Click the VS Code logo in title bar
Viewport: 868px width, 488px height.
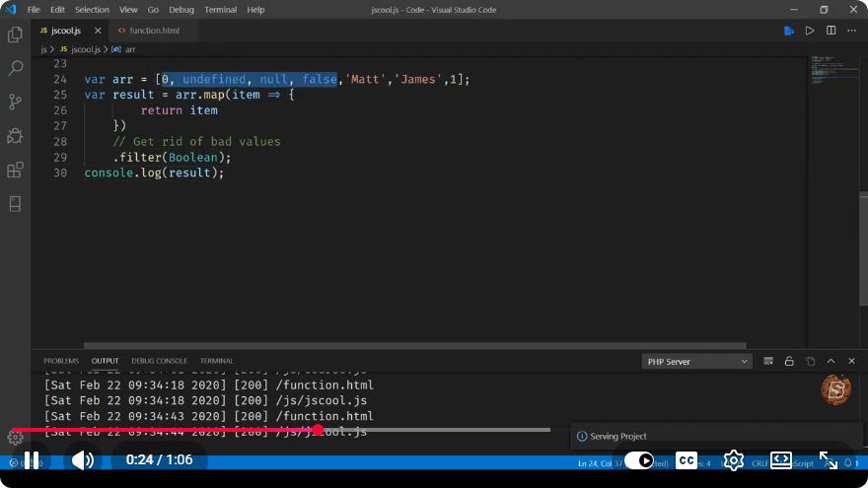(11, 10)
